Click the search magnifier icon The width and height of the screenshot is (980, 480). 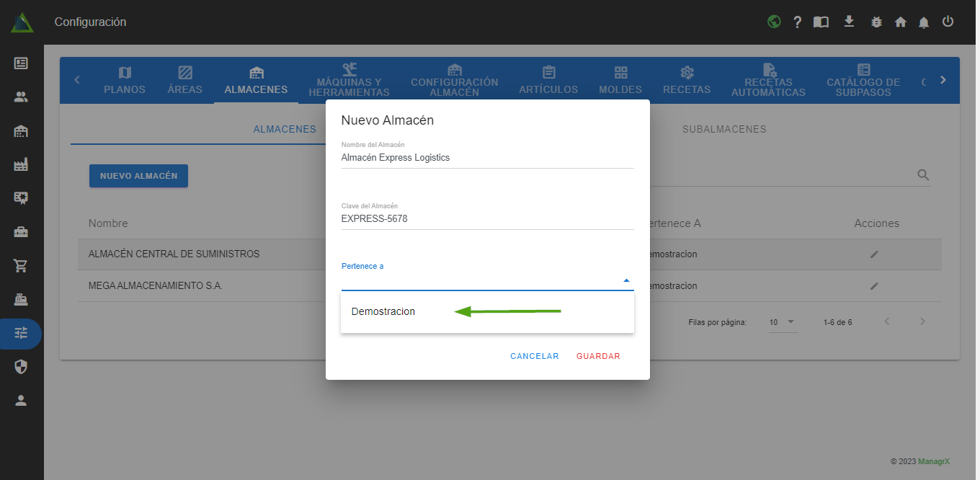tap(922, 175)
